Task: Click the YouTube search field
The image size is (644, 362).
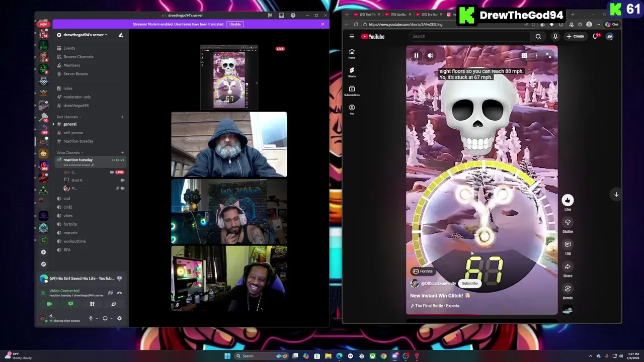Action: point(470,36)
